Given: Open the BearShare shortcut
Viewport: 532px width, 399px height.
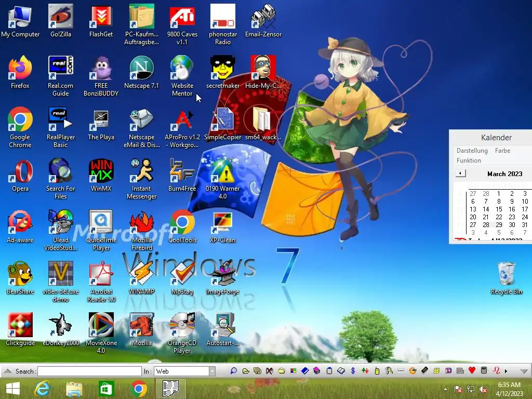Looking at the screenshot, I should (x=20, y=278).
